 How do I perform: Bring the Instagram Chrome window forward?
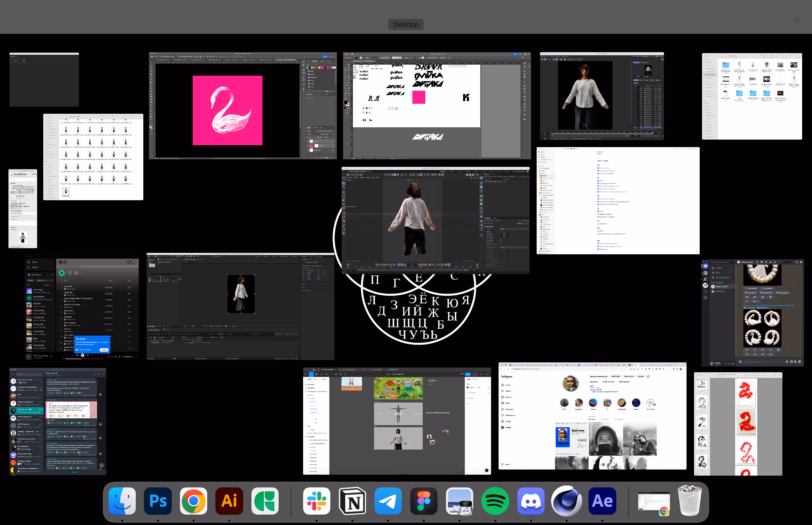point(592,416)
